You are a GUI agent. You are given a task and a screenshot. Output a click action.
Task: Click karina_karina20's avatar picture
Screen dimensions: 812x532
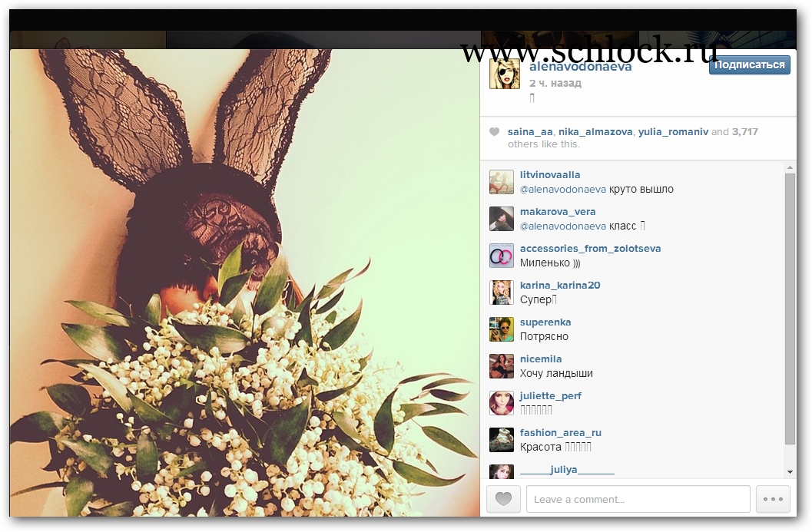coord(502,292)
